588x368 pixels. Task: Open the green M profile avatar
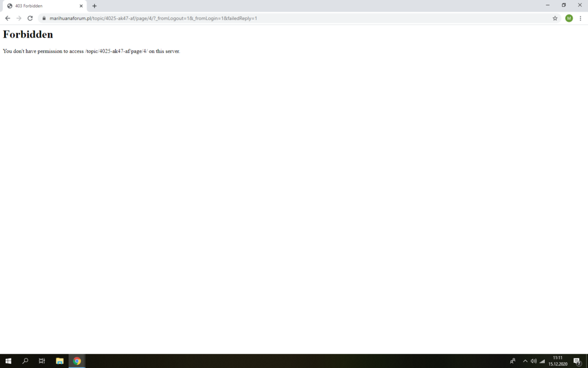click(x=569, y=18)
